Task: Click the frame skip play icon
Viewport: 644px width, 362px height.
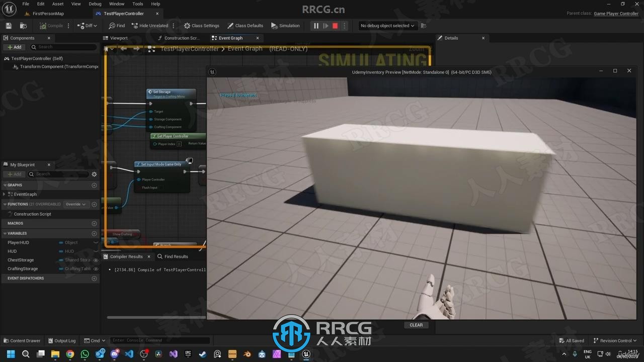Action: click(x=326, y=26)
